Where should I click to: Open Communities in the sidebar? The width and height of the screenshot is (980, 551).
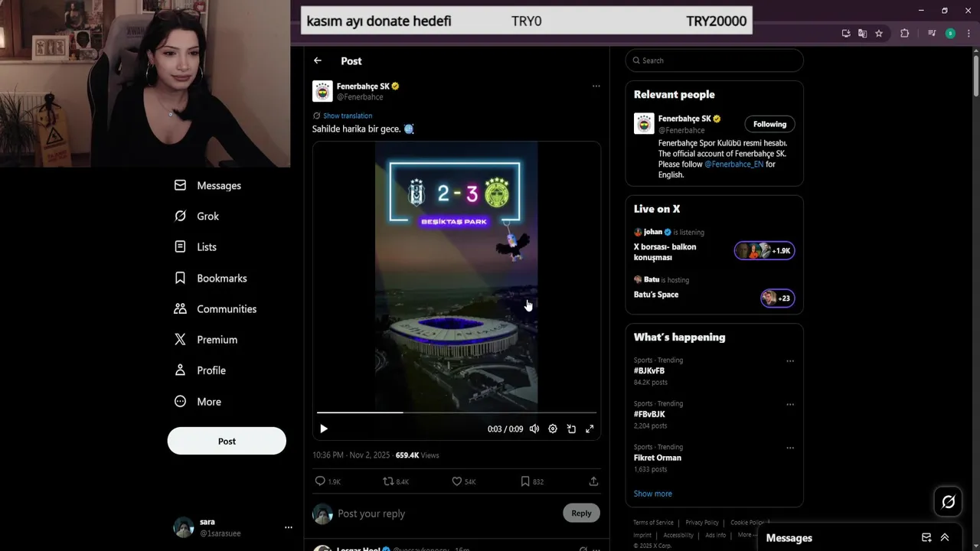point(215,308)
